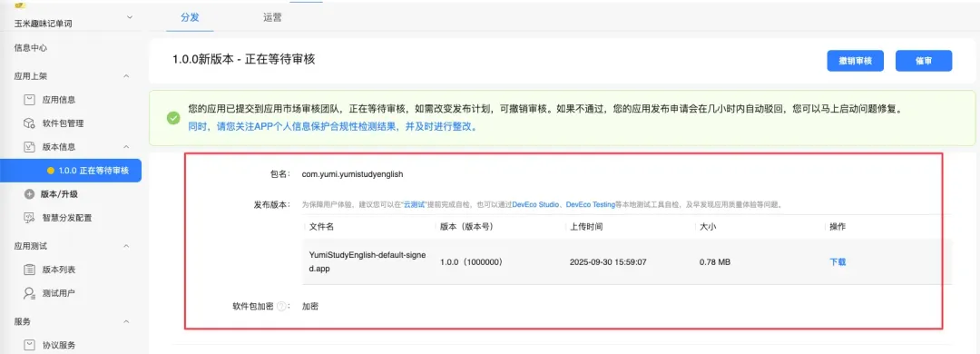This screenshot has width=980, height=354.
Task: Open 版本列表 sidebar item
Action: [x=59, y=270]
